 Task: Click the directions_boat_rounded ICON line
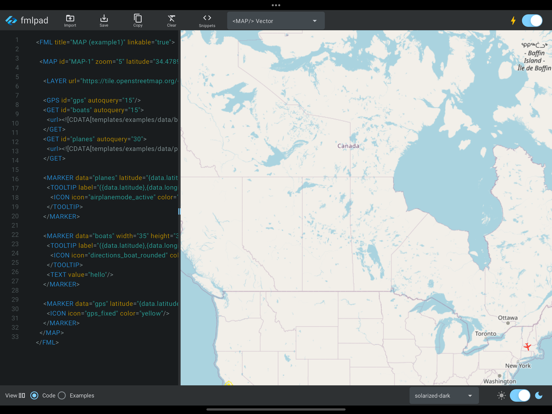tap(114, 255)
